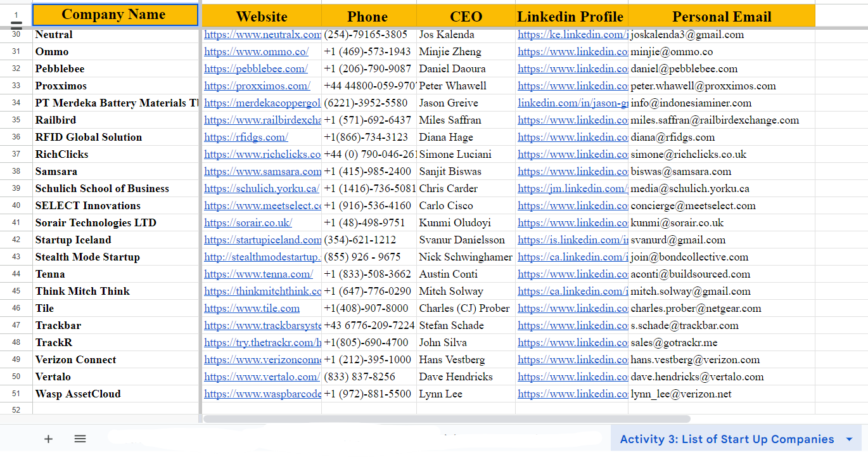Viewport: 868px width, 457px height.
Task: Open the tile.com website link
Action: pyautogui.click(x=252, y=309)
